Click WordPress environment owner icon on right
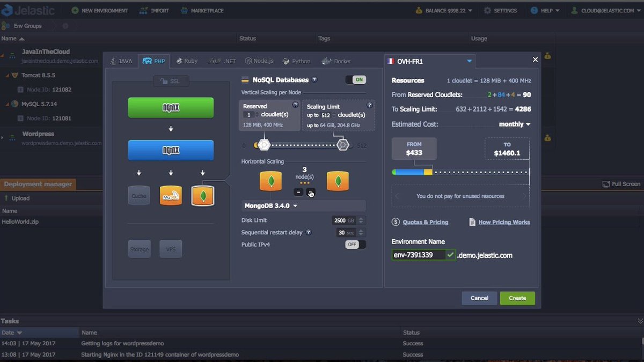The width and height of the screenshot is (644, 362). click(x=547, y=138)
